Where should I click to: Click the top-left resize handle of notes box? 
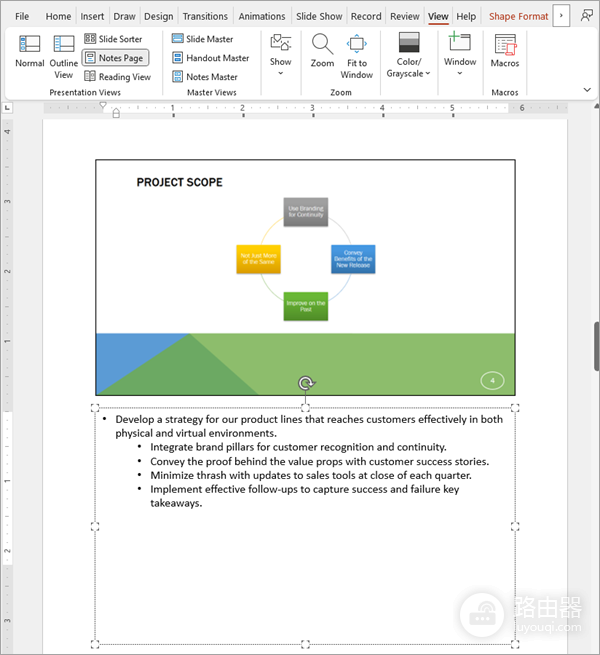tap(95, 408)
